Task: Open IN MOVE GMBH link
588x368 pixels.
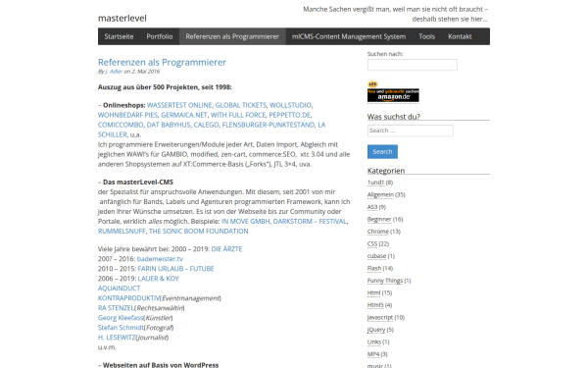Action: (x=246, y=221)
